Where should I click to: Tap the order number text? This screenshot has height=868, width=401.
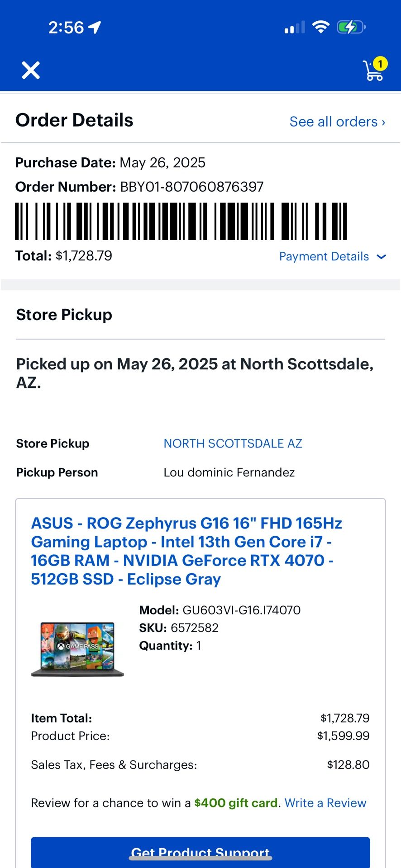click(x=191, y=187)
